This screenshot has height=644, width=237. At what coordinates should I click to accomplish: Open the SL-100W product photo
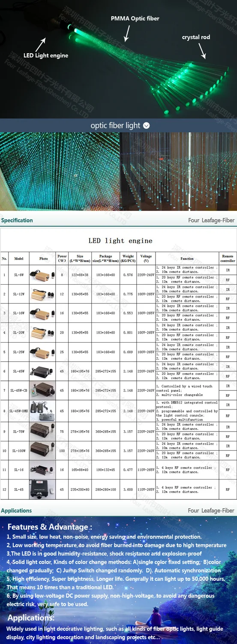(x=42, y=451)
